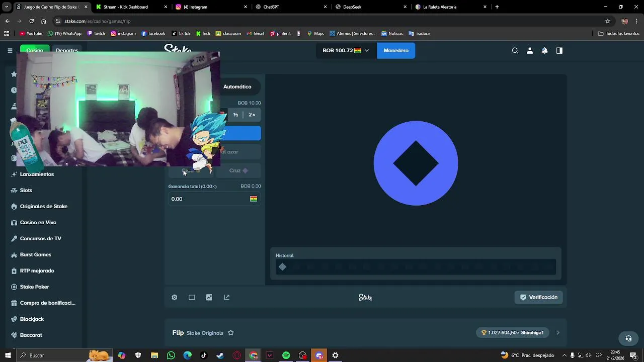Open the twitch bookmark
The width and height of the screenshot is (644, 362).
point(96,34)
